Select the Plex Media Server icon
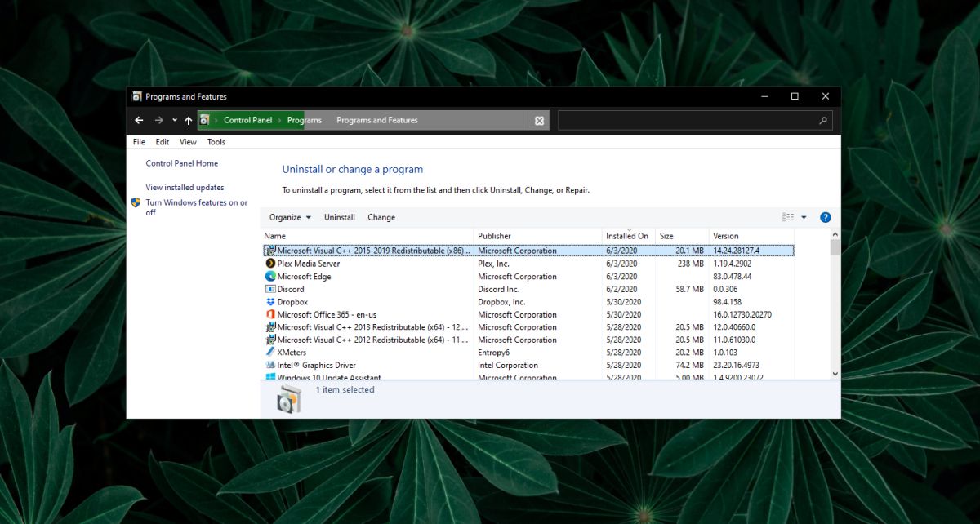Viewport: 980px width, 524px height. click(271, 263)
